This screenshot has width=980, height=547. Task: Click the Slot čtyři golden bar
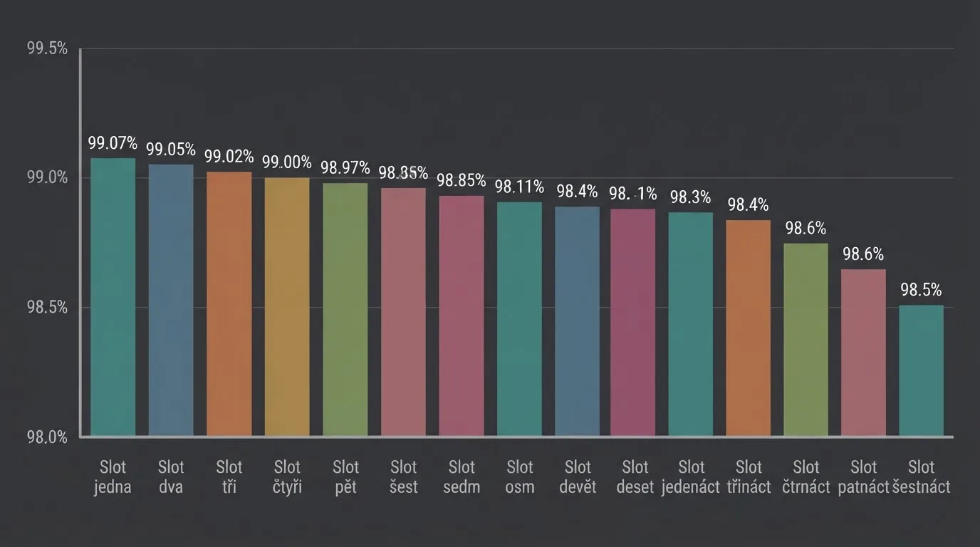(287, 307)
